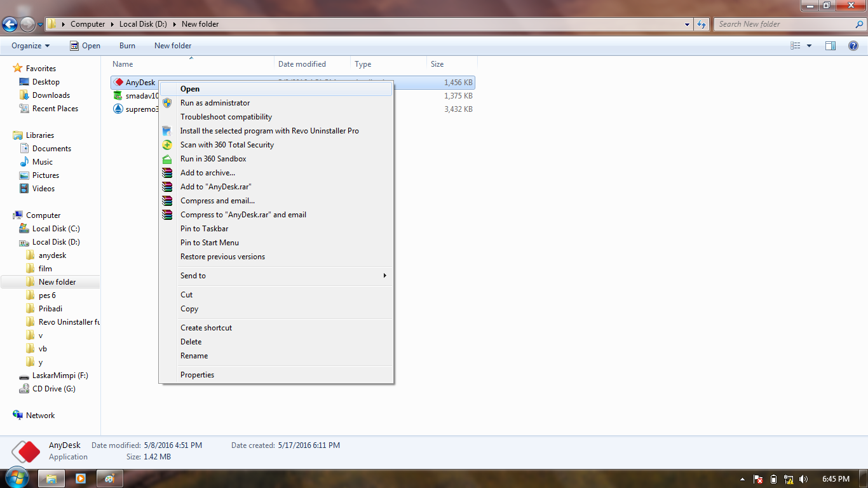The height and width of the screenshot is (488, 868).
Task: Click the search magnifier icon
Action: point(860,24)
